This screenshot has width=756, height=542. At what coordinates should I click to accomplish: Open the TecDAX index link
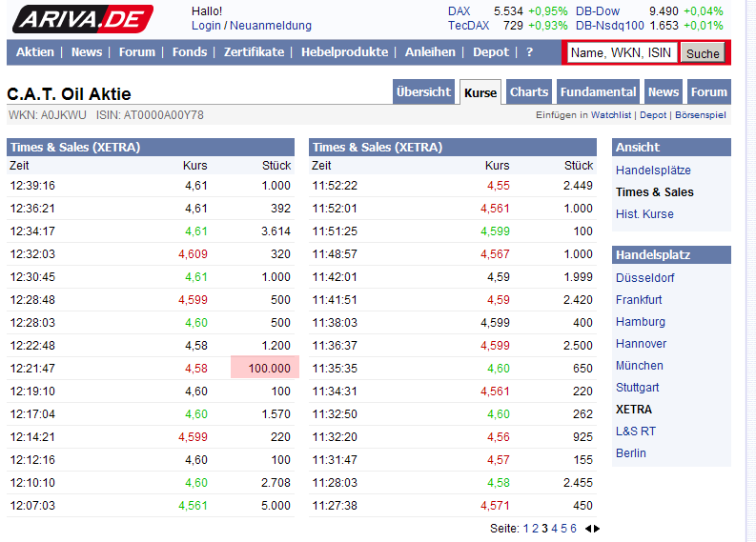tap(468, 26)
